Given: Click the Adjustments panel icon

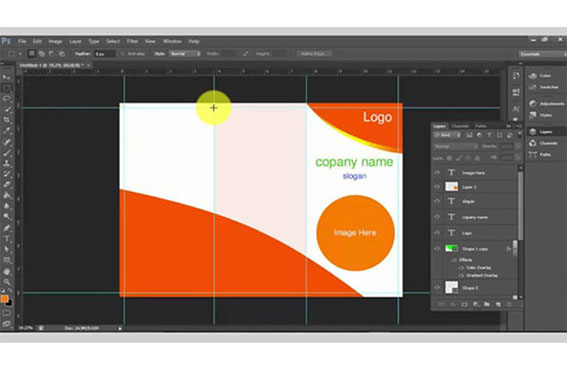Looking at the screenshot, I should (x=533, y=104).
